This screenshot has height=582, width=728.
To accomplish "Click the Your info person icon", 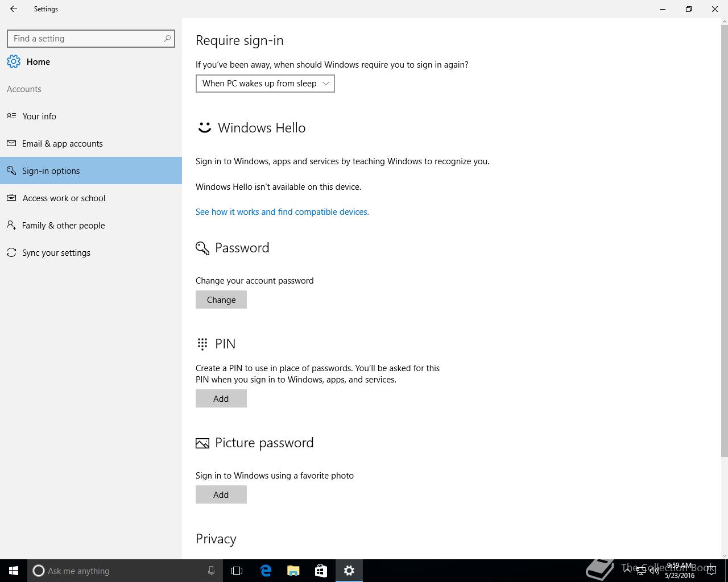I will click(x=11, y=116).
